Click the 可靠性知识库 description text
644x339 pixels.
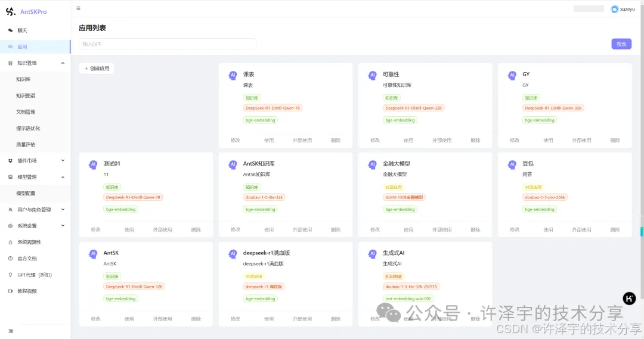pyautogui.click(x=397, y=85)
